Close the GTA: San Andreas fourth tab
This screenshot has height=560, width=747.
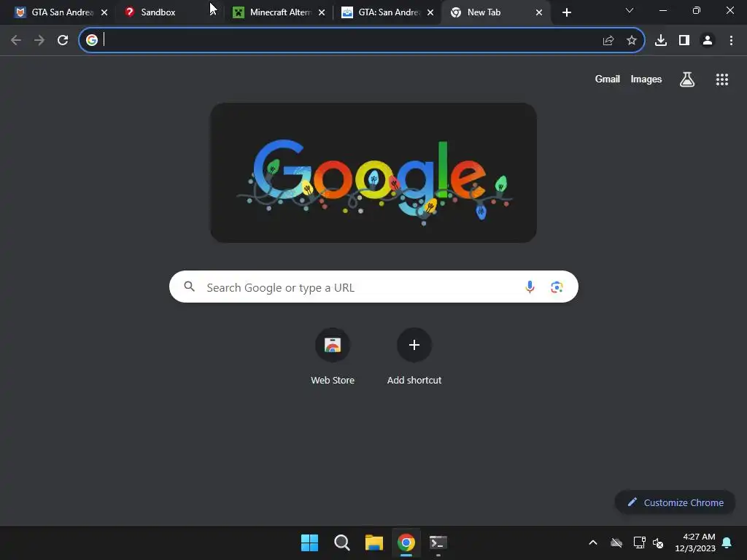coord(430,13)
